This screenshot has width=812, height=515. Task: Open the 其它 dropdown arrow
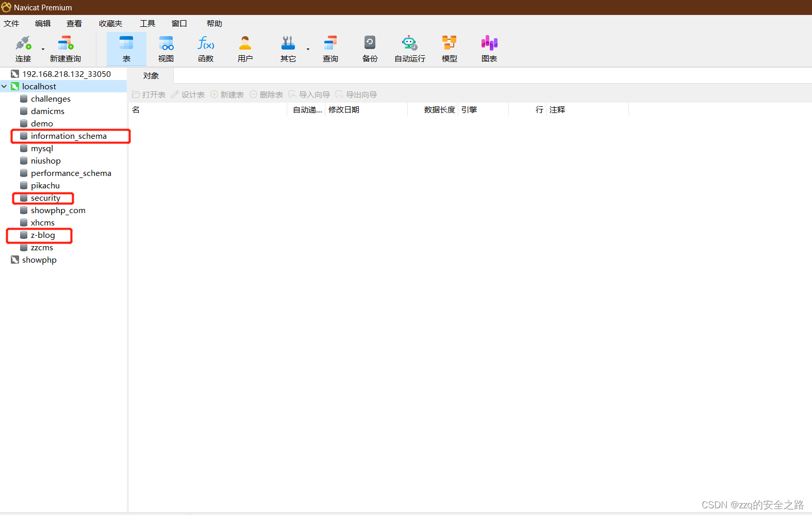308,50
